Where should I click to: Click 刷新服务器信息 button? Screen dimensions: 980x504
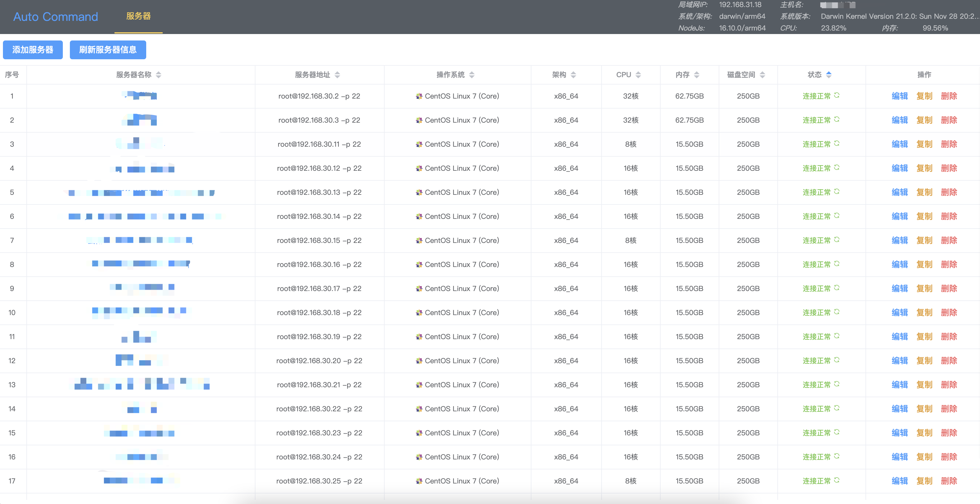(108, 50)
